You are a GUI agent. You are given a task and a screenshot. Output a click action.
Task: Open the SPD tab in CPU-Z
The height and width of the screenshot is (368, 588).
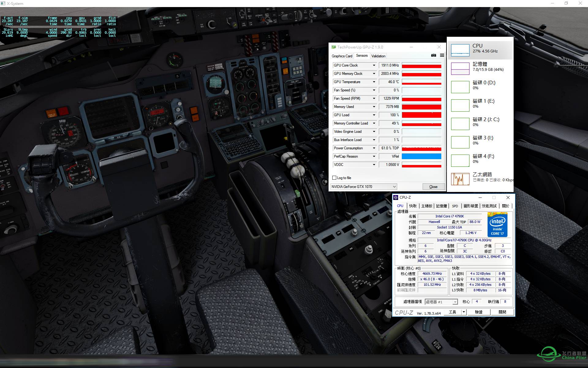(455, 206)
